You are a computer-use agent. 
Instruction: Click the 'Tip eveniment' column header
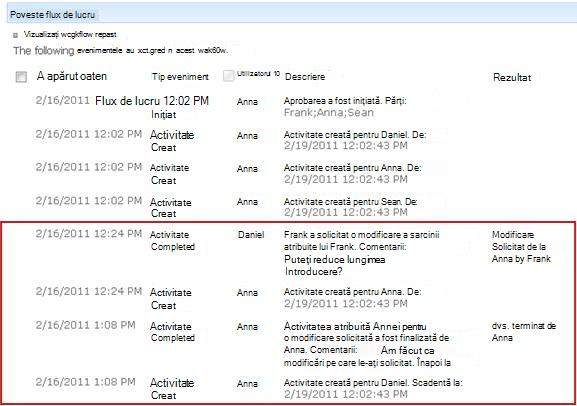click(180, 77)
